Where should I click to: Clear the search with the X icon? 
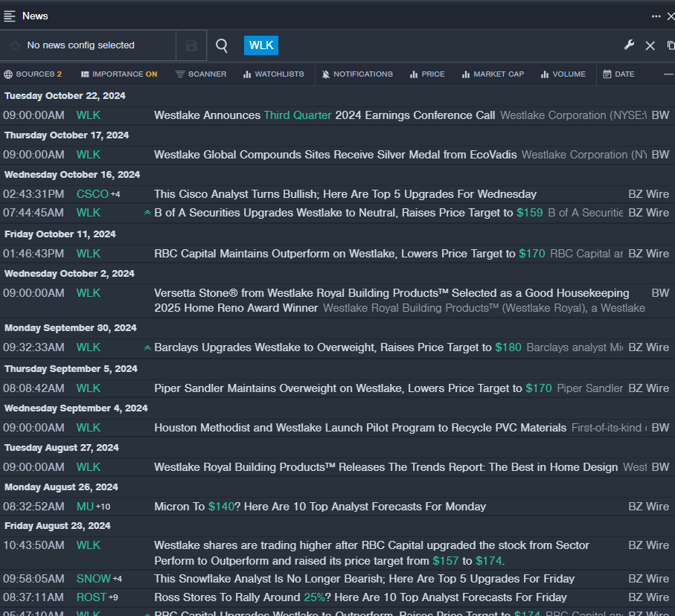[650, 45]
